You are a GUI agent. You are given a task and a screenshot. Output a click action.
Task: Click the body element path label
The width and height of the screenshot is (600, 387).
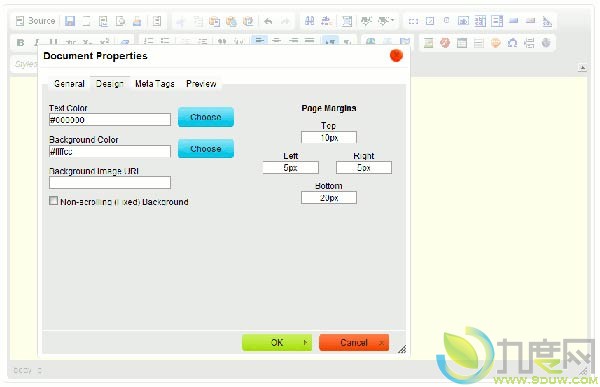[x=23, y=371]
